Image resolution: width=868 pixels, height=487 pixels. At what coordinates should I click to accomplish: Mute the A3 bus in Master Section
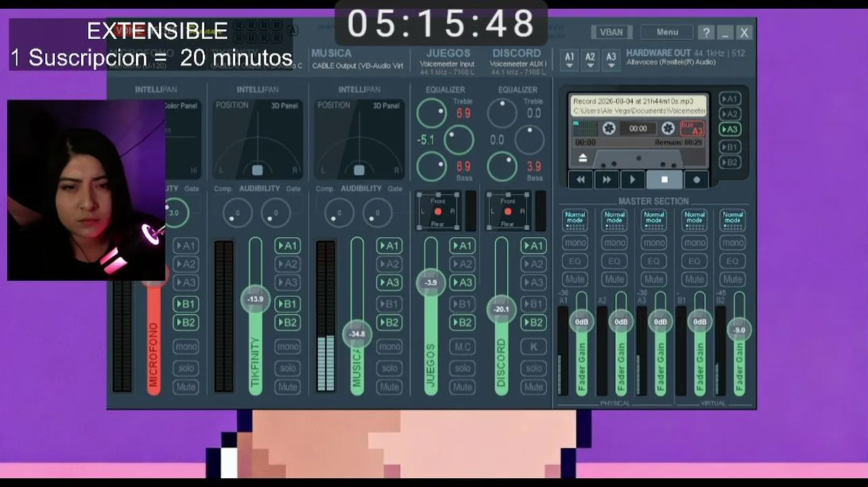654,279
